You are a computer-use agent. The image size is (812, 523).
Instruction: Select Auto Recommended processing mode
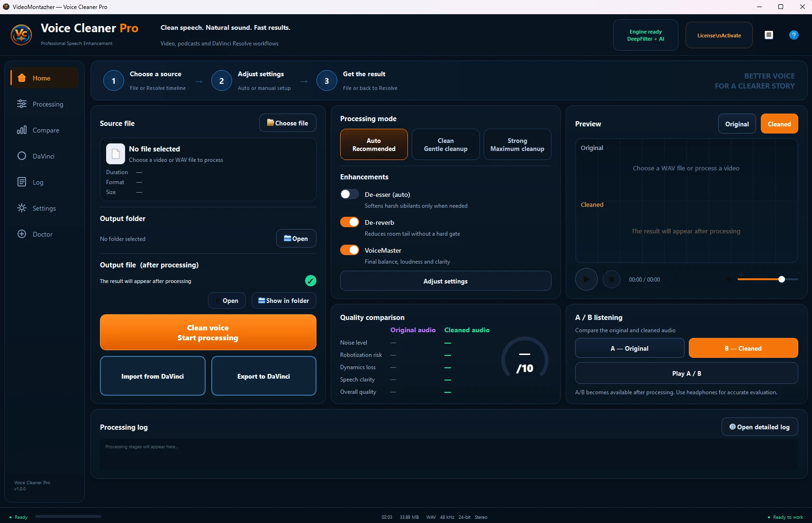click(374, 144)
